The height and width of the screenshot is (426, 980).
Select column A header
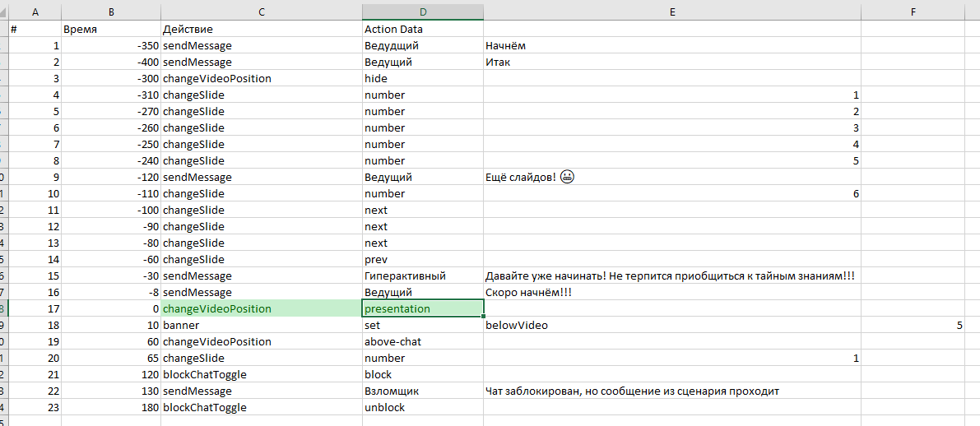click(x=35, y=11)
